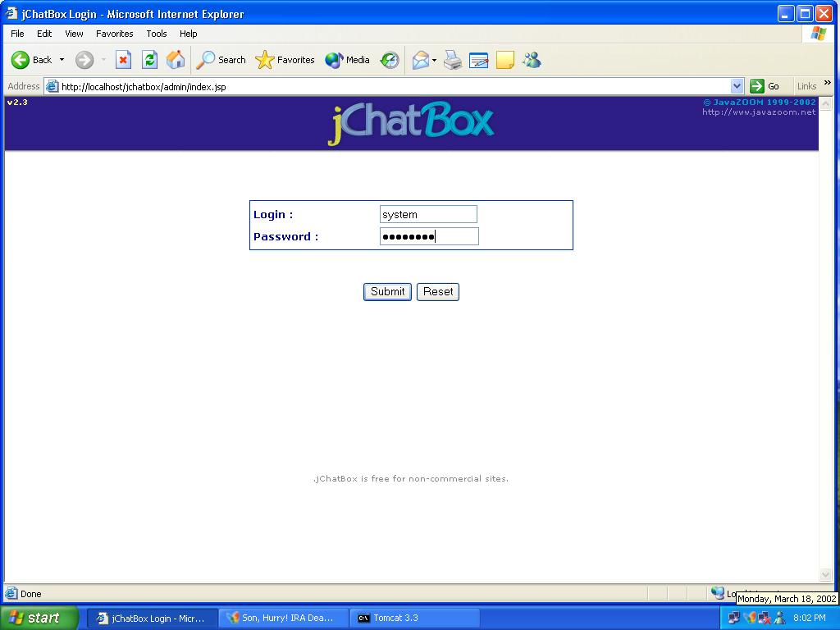Open the Search pane in toolbar
Viewport: 840px width, 630px height.
221,60
